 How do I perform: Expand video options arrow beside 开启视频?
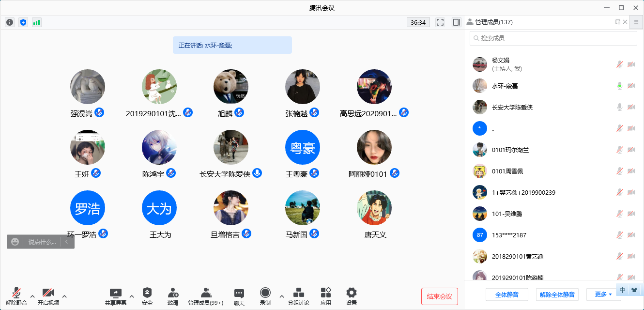pos(64,296)
